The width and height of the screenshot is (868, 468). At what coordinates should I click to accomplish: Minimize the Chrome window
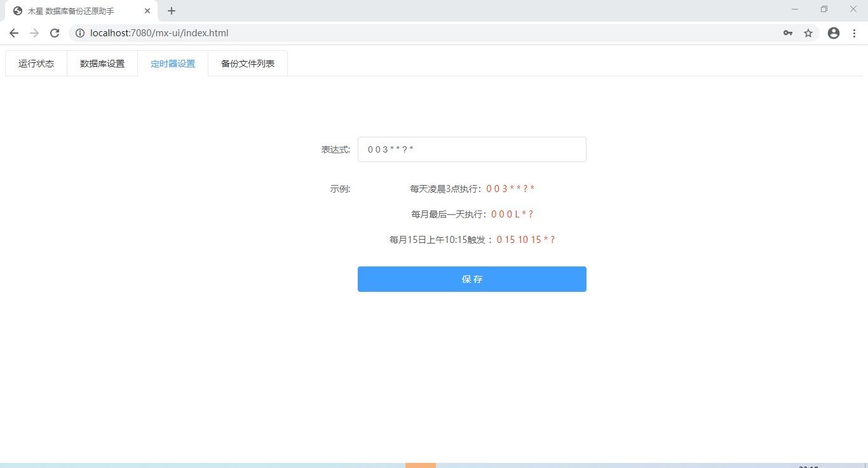795,10
